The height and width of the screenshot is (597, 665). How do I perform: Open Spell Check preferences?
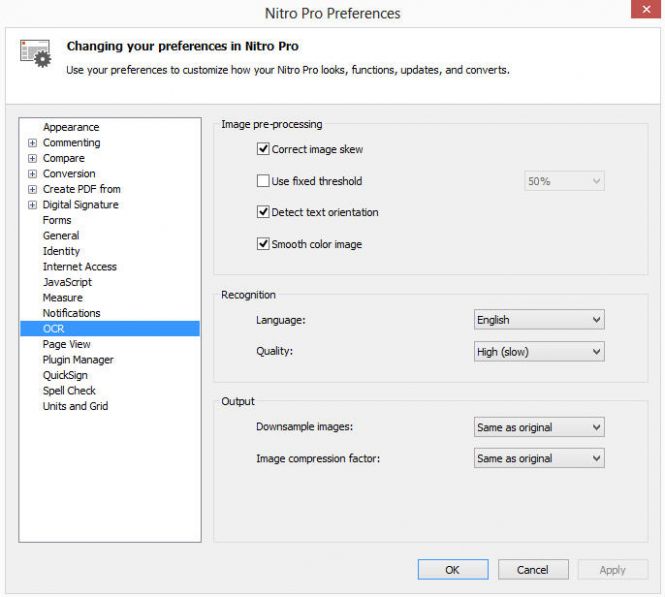click(x=69, y=391)
